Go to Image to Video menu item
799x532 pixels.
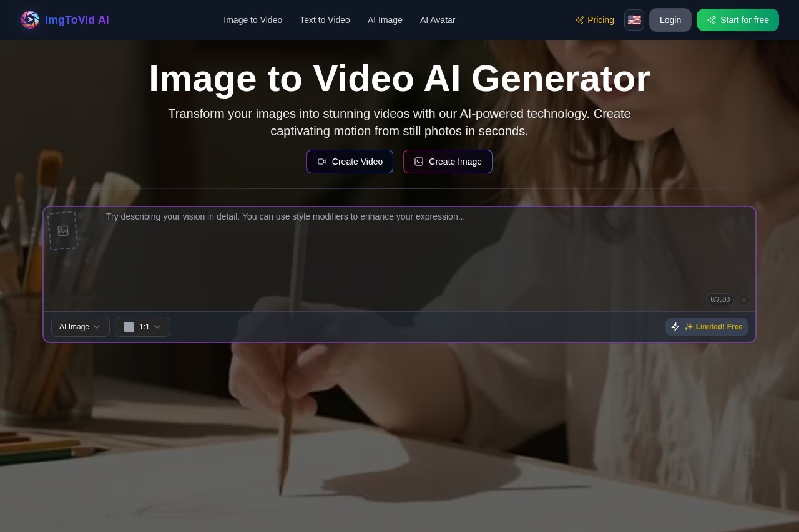[x=253, y=20]
